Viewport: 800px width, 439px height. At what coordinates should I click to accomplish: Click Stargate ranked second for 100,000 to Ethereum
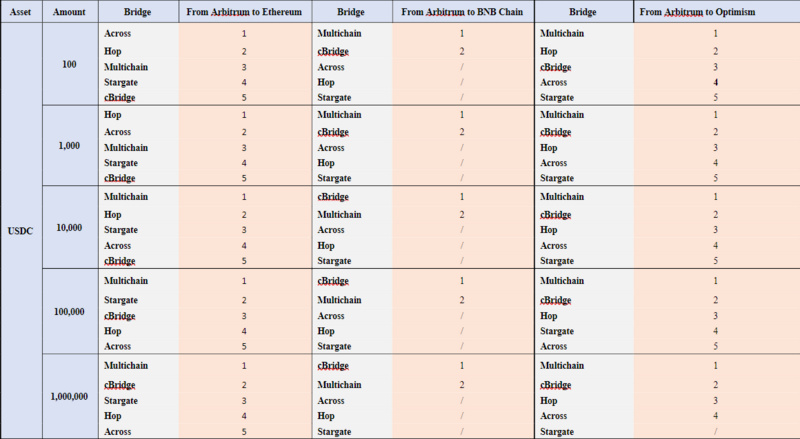(121, 299)
